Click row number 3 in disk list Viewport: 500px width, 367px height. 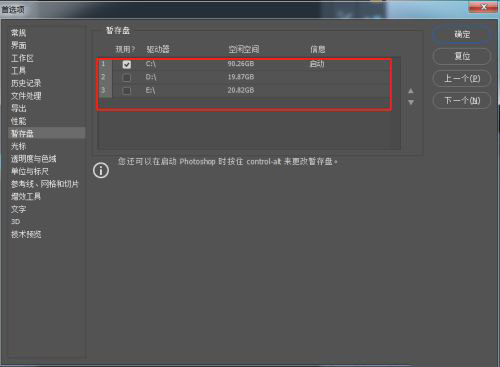coord(103,90)
